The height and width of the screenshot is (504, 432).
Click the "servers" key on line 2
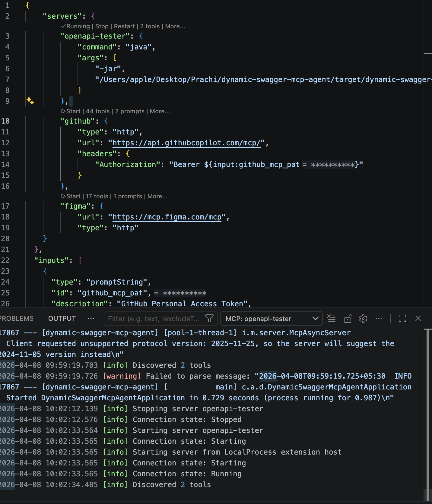click(62, 16)
